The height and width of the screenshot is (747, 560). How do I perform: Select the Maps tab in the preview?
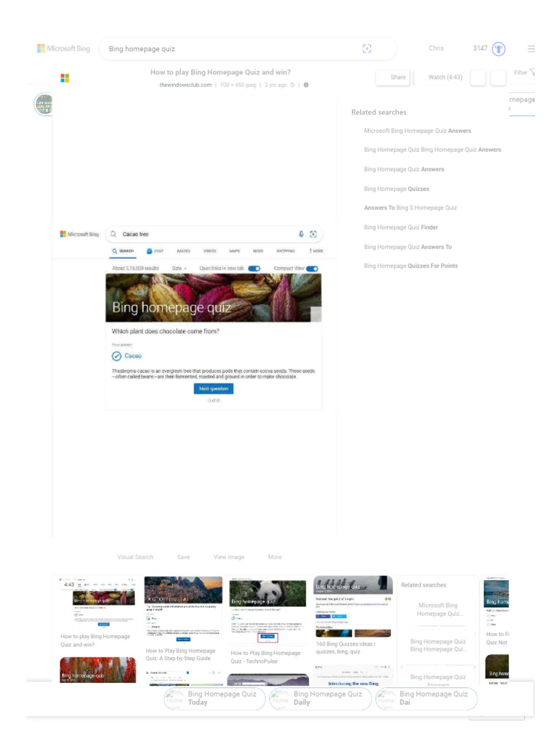point(235,251)
